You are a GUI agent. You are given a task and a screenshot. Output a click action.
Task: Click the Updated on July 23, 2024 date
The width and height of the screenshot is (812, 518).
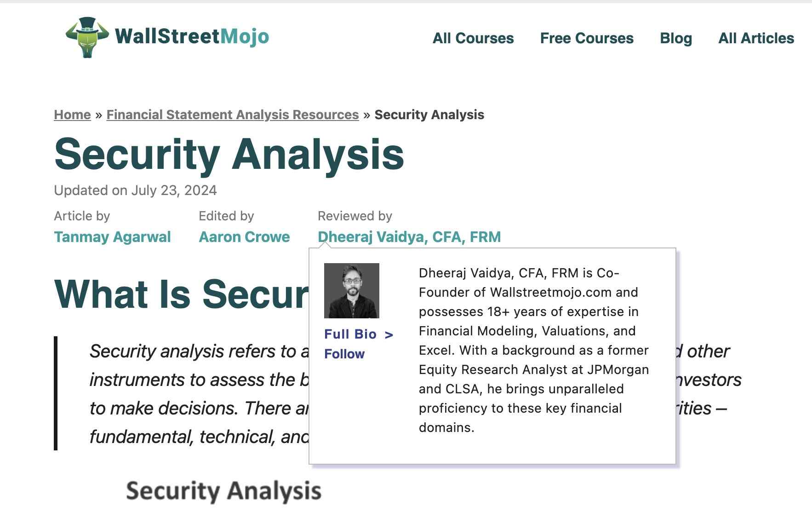[135, 190]
